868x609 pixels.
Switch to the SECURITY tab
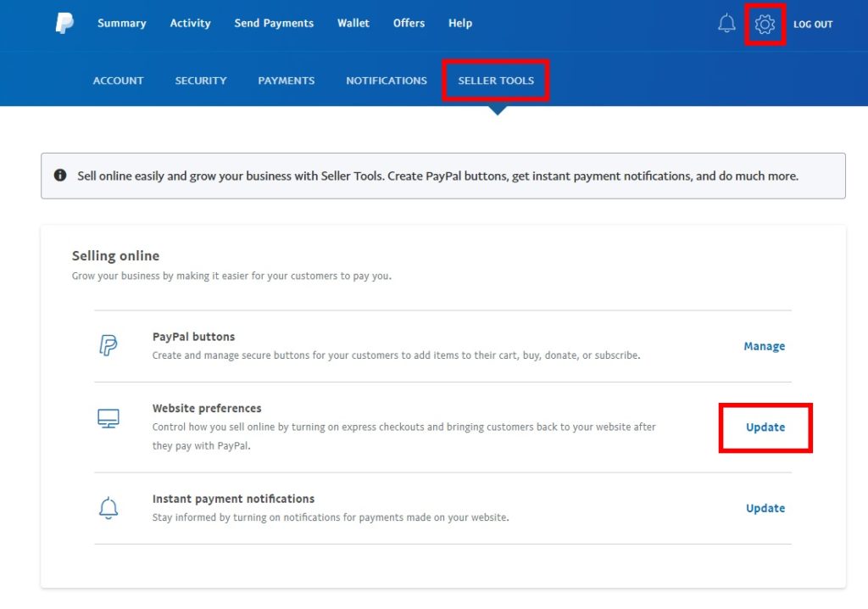(x=201, y=81)
